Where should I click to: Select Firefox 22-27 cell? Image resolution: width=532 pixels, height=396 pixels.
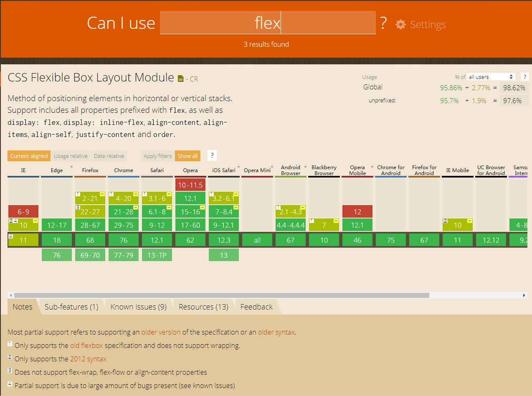tap(90, 212)
